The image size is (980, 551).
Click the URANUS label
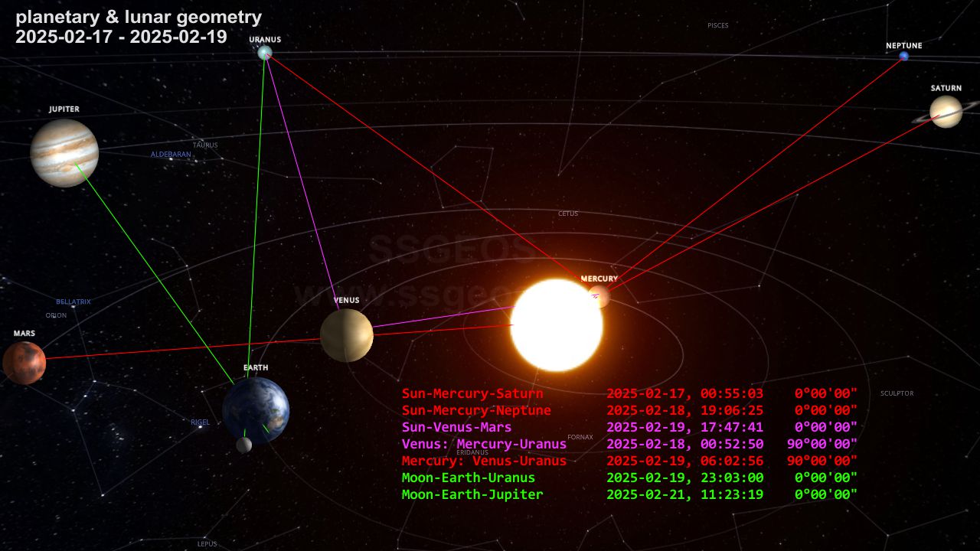[265, 39]
